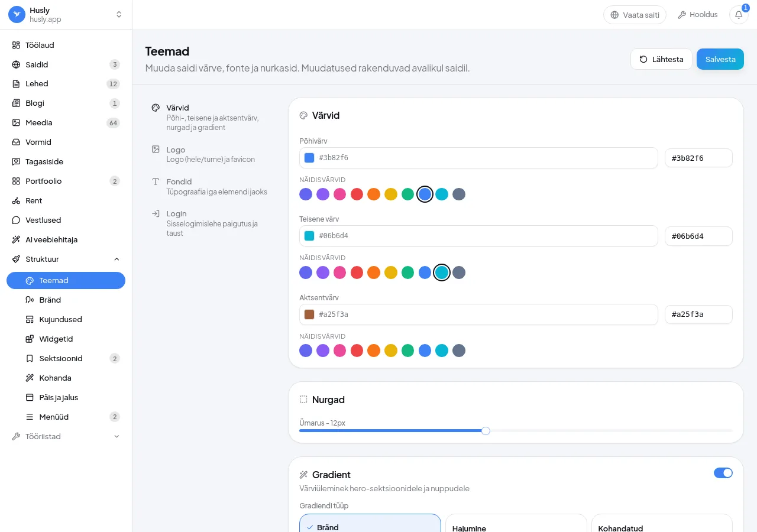This screenshot has height=532, width=757.
Task: Click the Menüüd hamburger icon
Action: [30, 417]
